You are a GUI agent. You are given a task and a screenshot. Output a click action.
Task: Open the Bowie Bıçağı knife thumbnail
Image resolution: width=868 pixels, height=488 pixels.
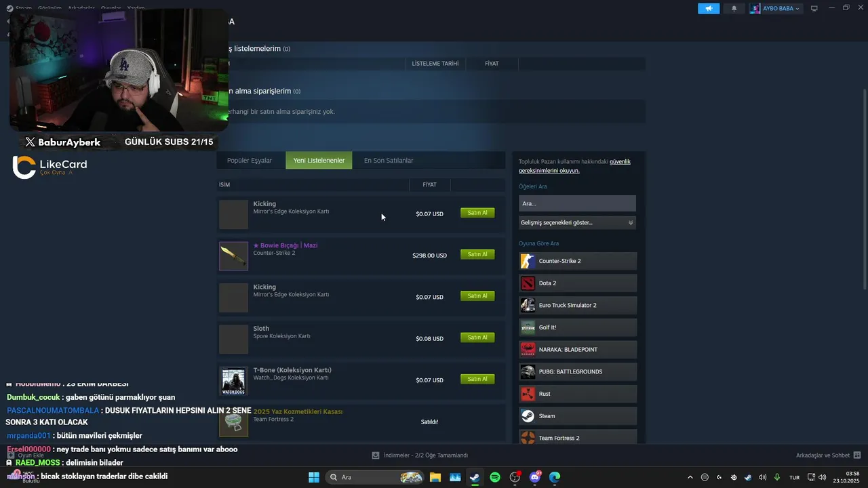click(x=233, y=256)
